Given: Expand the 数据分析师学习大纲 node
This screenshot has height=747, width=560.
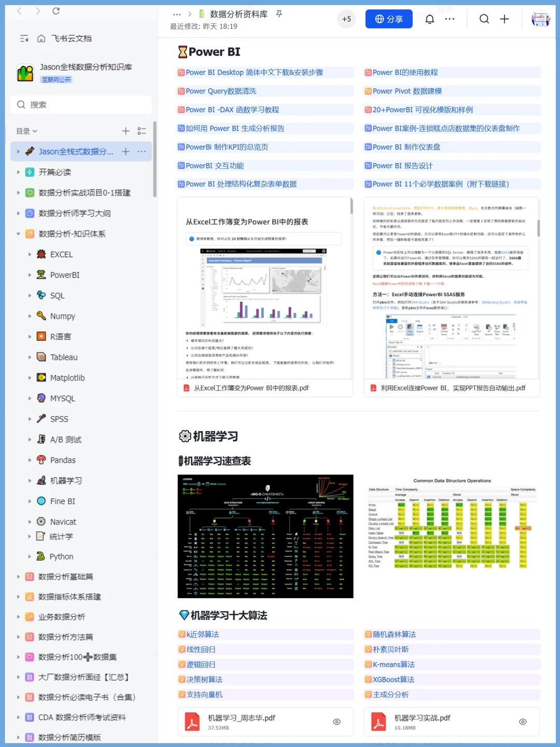Looking at the screenshot, I should coord(18,213).
